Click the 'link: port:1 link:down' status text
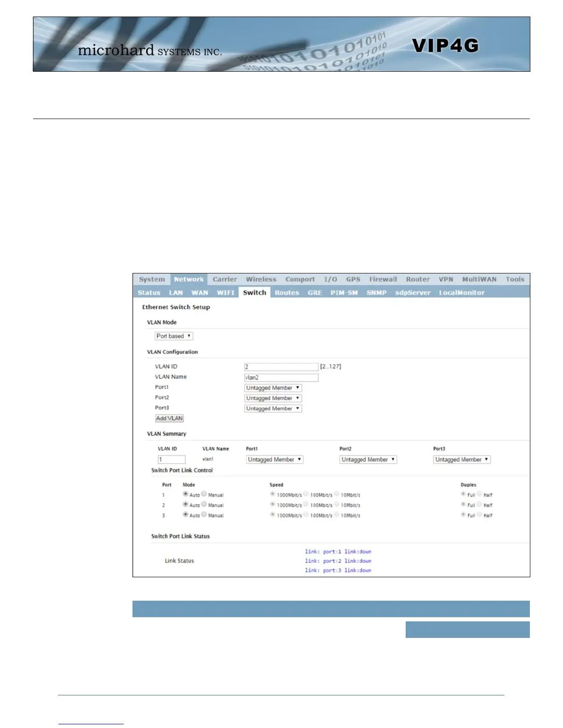563x728 pixels. point(338,552)
